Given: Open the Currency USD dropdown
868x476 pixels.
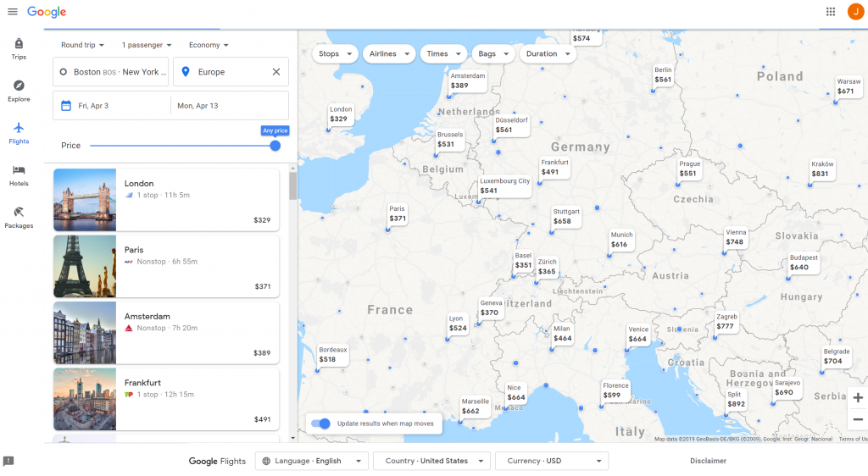Looking at the screenshot, I should coord(551,461).
